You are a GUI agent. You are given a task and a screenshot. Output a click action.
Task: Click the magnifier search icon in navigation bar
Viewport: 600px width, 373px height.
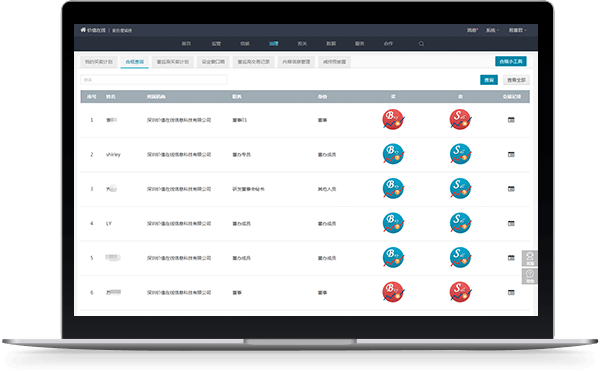421,44
